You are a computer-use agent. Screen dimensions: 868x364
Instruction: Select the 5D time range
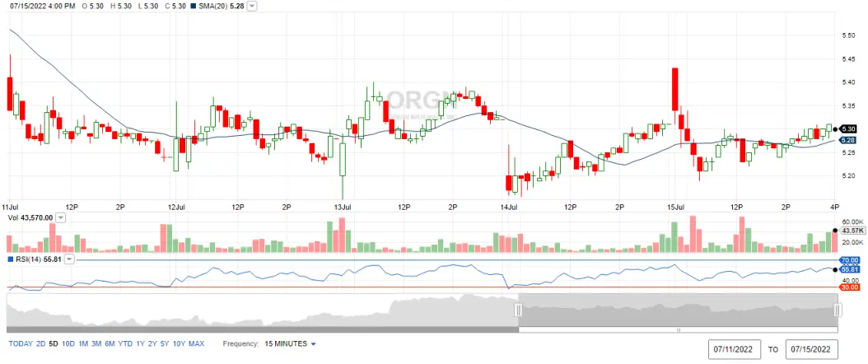(x=54, y=343)
